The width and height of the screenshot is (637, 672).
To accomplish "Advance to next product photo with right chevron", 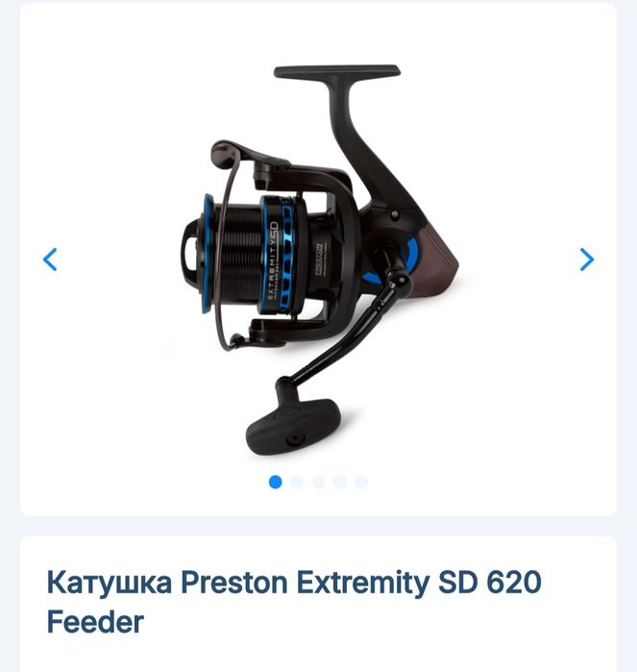I will tap(587, 260).
